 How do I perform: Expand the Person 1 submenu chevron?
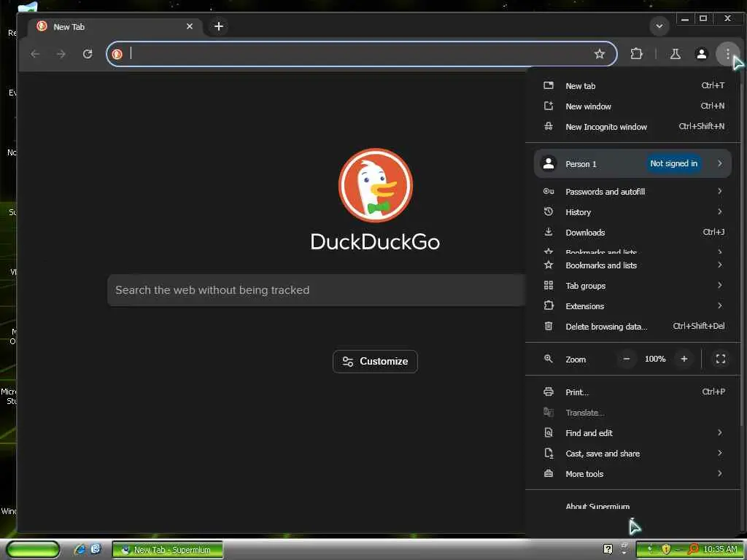[x=720, y=163]
